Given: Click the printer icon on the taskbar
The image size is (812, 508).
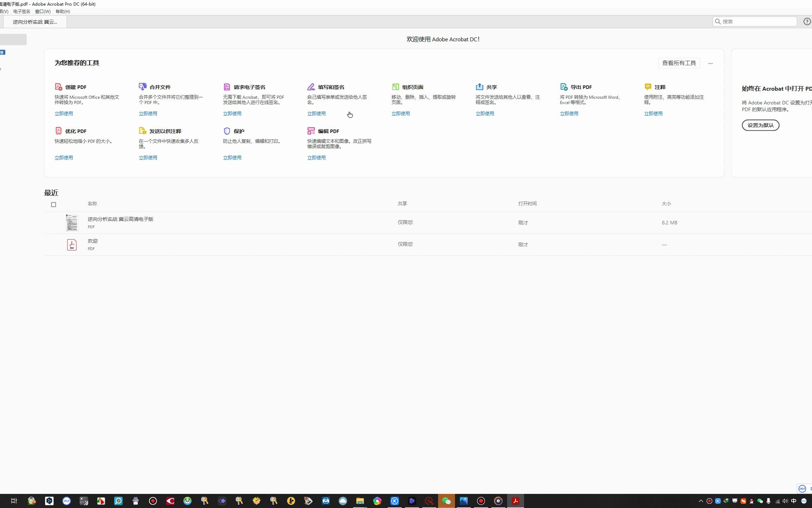Looking at the screenshot, I should point(326,501).
